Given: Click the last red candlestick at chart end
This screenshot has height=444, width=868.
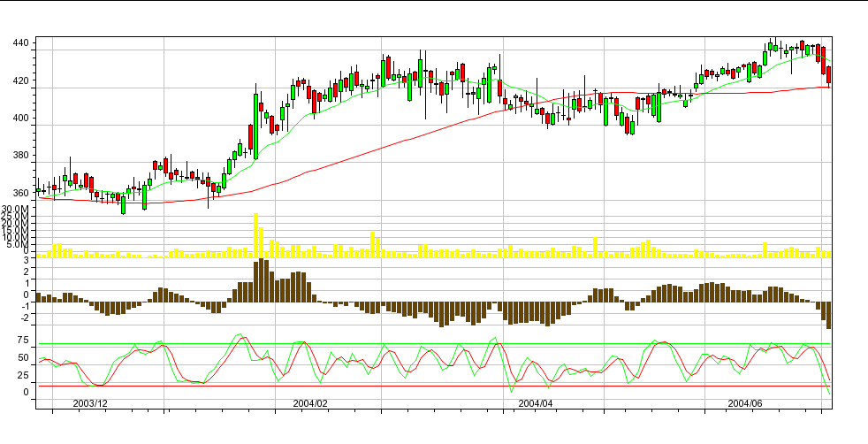Looking at the screenshot, I should [x=829, y=75].
